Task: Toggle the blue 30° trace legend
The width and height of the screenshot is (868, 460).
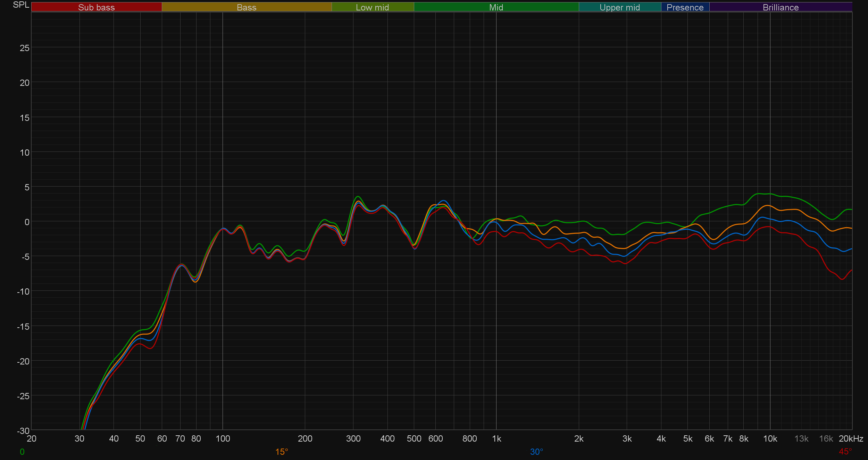Action: 536,452
